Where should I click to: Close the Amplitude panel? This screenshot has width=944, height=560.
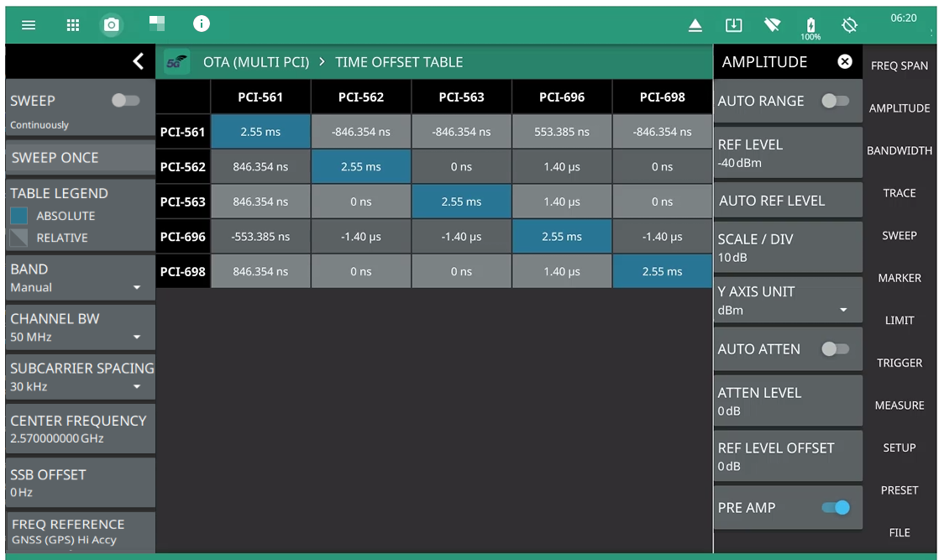(x=845, y=61)
